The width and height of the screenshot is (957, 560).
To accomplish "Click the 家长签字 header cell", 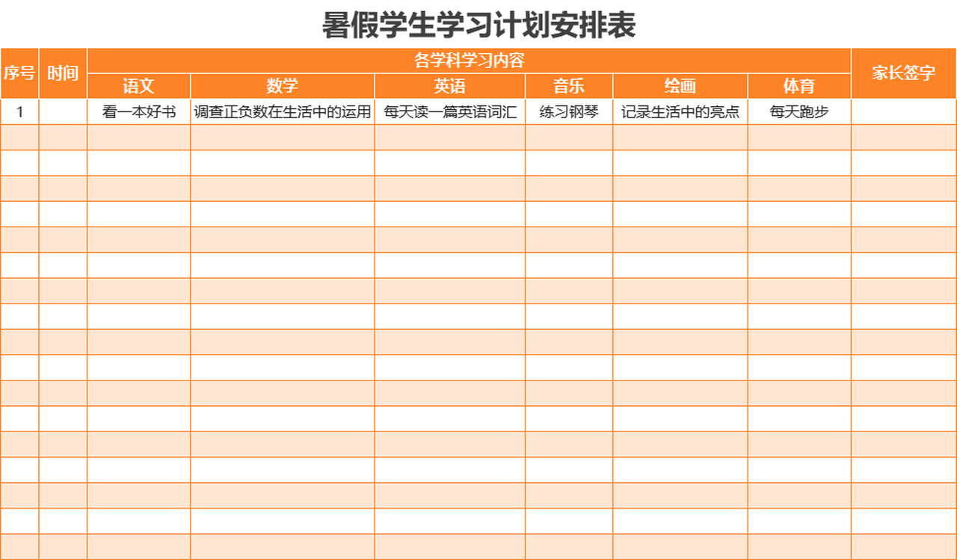I will point(904,73).
